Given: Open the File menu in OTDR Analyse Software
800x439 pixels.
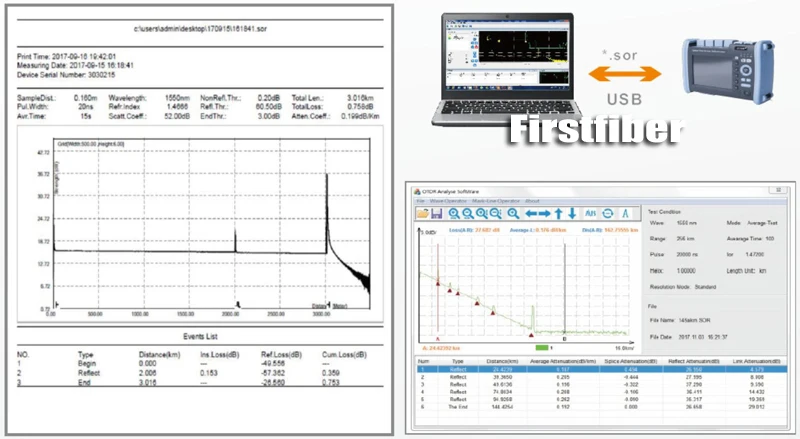Looking at the screenshot, I should coord(420,201).
